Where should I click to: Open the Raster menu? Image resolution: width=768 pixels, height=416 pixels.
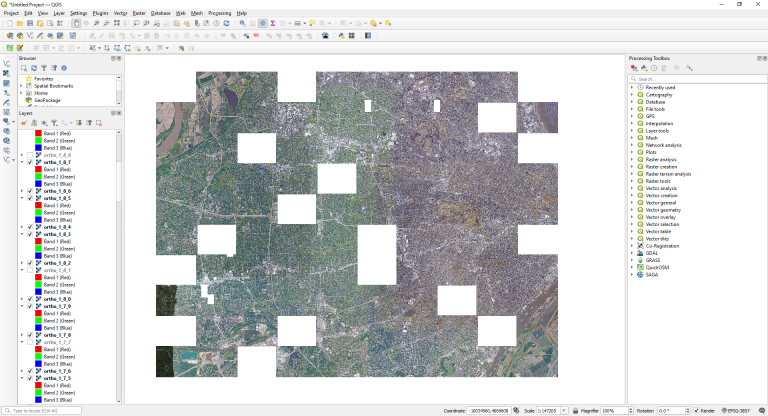pos(138,13)
